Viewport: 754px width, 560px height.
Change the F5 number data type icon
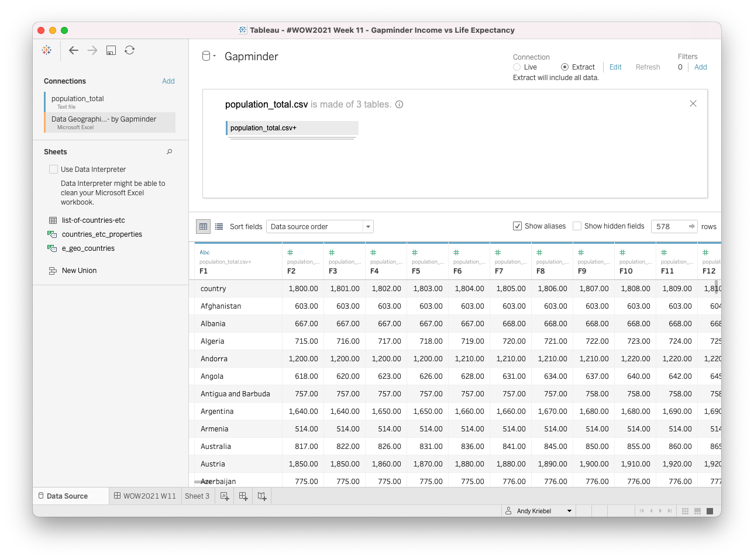tap(415, 253)
